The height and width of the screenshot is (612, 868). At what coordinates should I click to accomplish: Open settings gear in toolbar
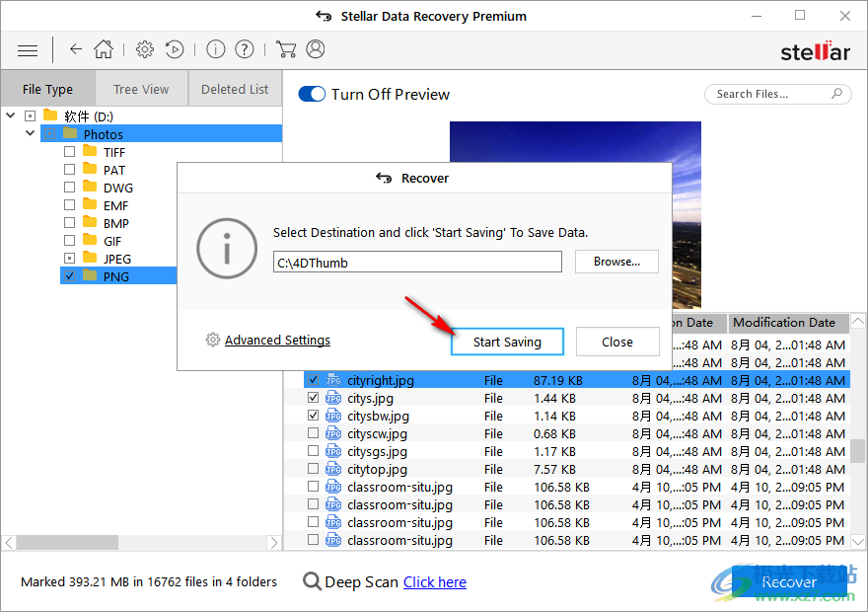click(145, 49)
